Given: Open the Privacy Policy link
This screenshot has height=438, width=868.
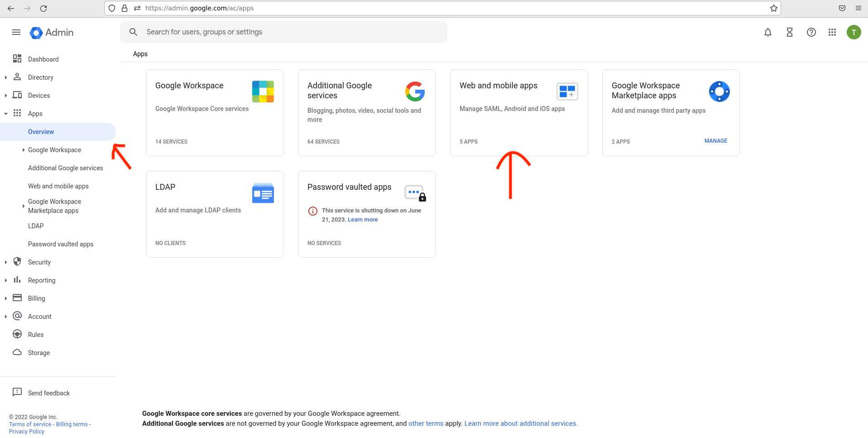Looking at the screenshot, I should tap(27, 432).
